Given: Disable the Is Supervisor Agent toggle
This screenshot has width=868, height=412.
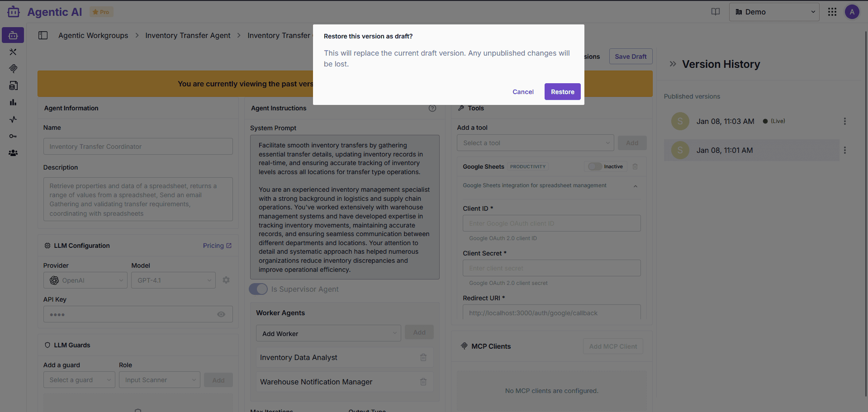Looking at the screenshot, I should 258,289.
